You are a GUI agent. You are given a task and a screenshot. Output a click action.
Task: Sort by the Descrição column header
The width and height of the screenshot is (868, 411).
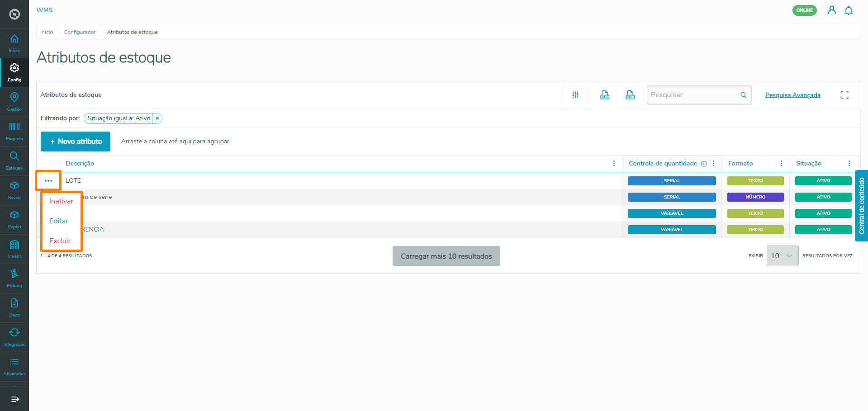tap(80, 164)
